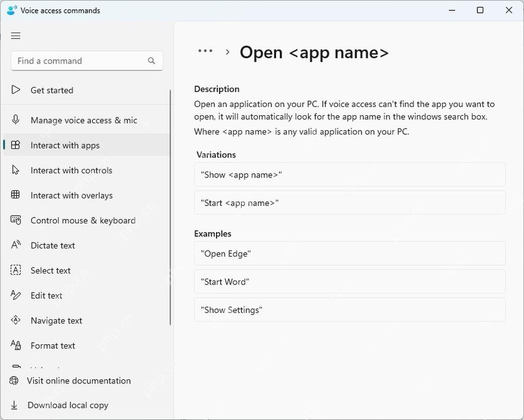
Task: Click the download arrow icon
Action: click(14, 405)
